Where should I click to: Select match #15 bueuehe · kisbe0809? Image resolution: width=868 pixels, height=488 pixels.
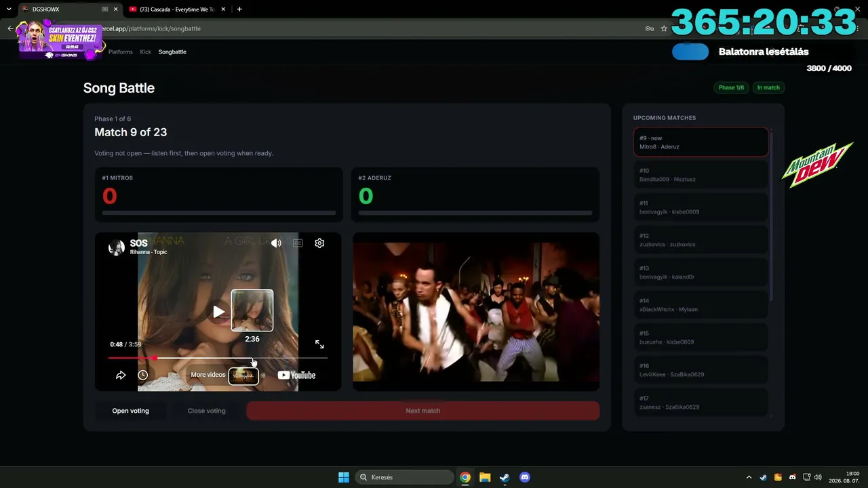pos(701,338)
